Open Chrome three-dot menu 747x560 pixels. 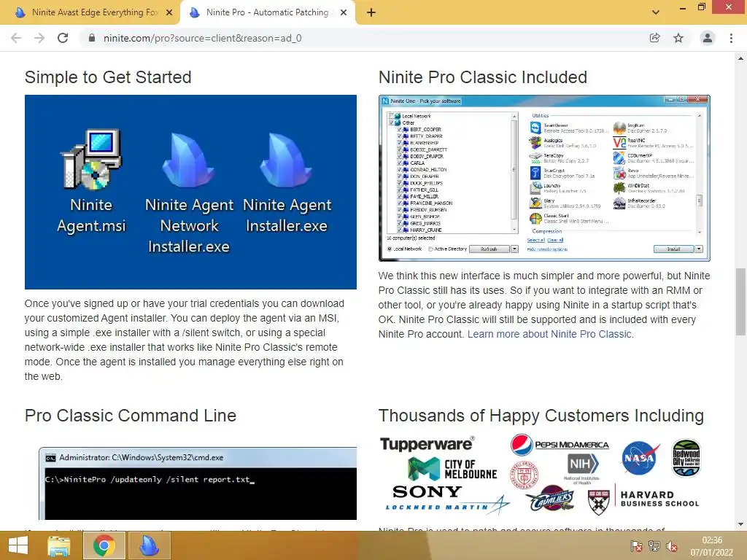[731, 38]
